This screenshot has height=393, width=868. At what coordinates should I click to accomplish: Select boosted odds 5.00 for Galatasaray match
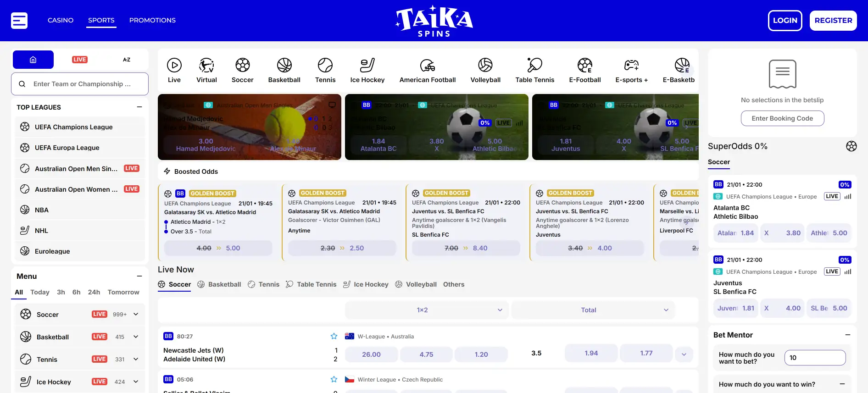click(x=218, y=248)
